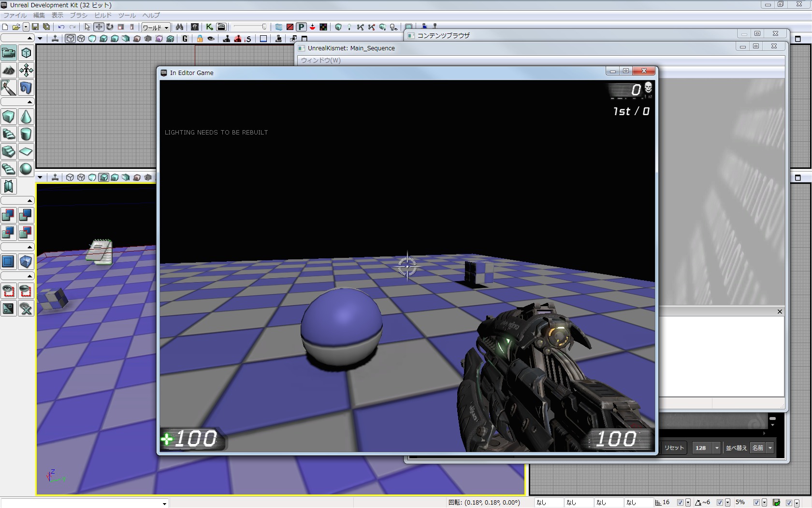Expand the 名前 sort order dropdown

pyautogui.click(x=770, y=448)
